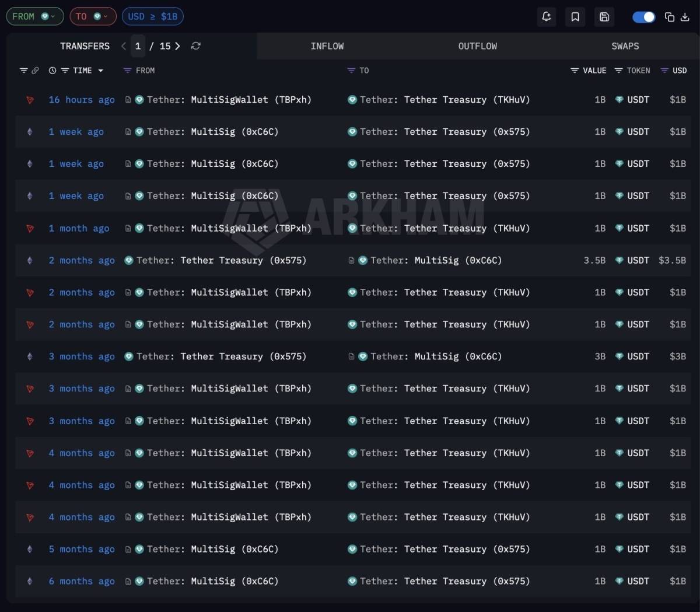Screen dimensions: 700x612
Task: Click the link icon in the header row
Action: [35, 71]
